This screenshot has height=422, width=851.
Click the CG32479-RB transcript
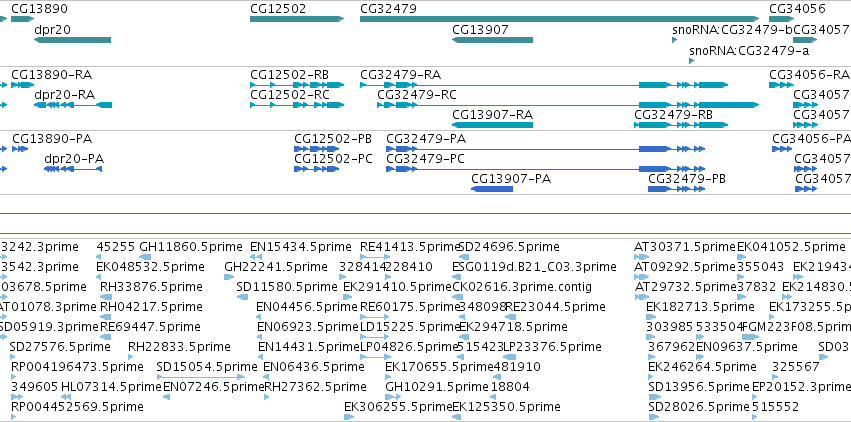click(681, 125)
